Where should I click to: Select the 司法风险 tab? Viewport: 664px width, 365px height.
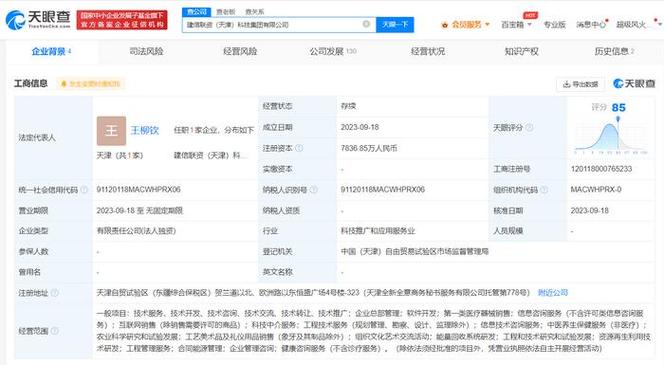(146, 52)
